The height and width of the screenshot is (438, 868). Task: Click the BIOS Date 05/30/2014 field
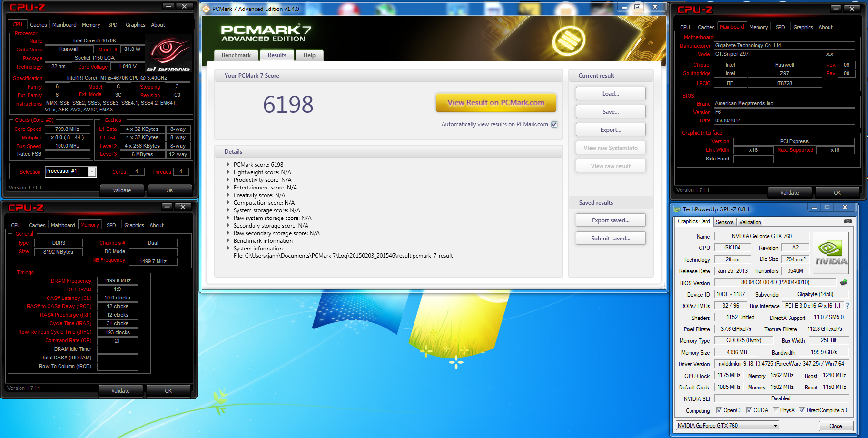pyautogui.click(x=784, y=121)
